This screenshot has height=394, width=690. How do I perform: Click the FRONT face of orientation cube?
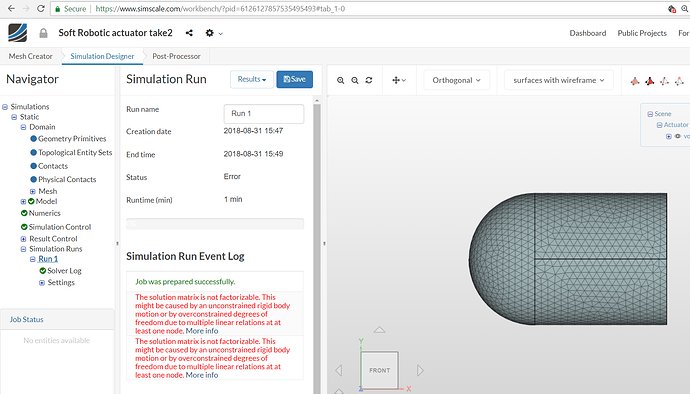[x=379, y=370]
